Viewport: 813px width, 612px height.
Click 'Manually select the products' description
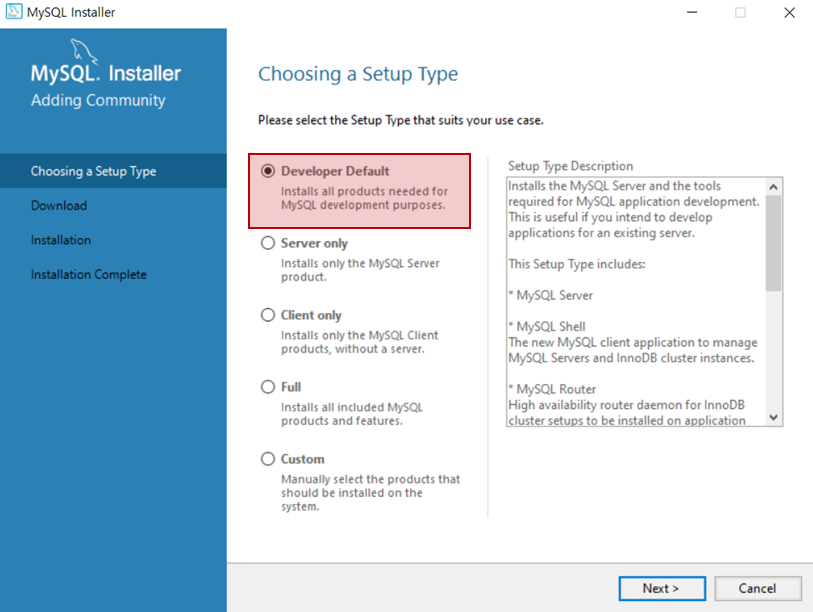(371, 493)
